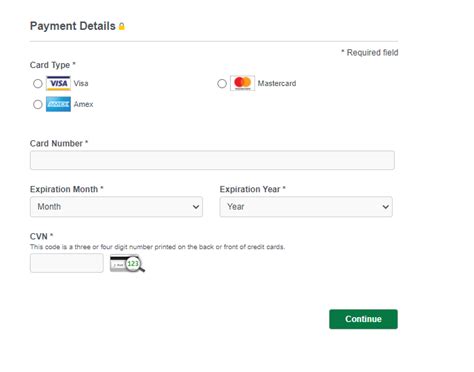
Task: Click the Visa card logo icon
Action: [x=58, y=83]
